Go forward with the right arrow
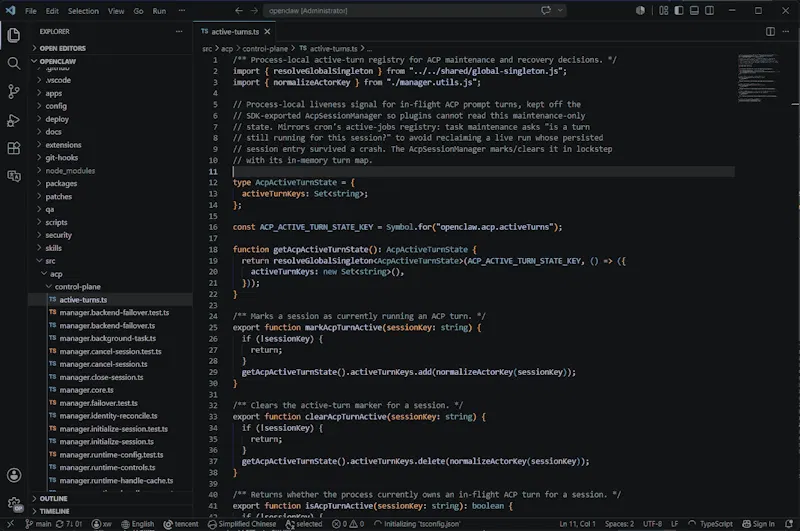The width and height of the screenshot is (800, 531). click(254, 11)
